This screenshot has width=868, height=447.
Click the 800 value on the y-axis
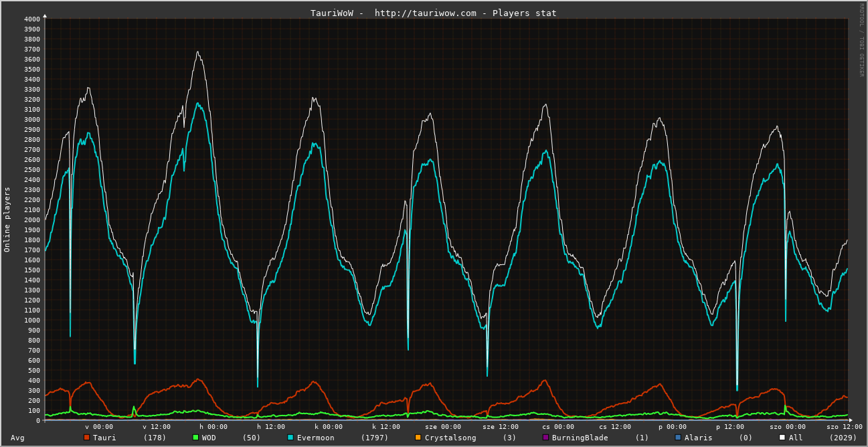pyautogui.click(x=34, y=340)
